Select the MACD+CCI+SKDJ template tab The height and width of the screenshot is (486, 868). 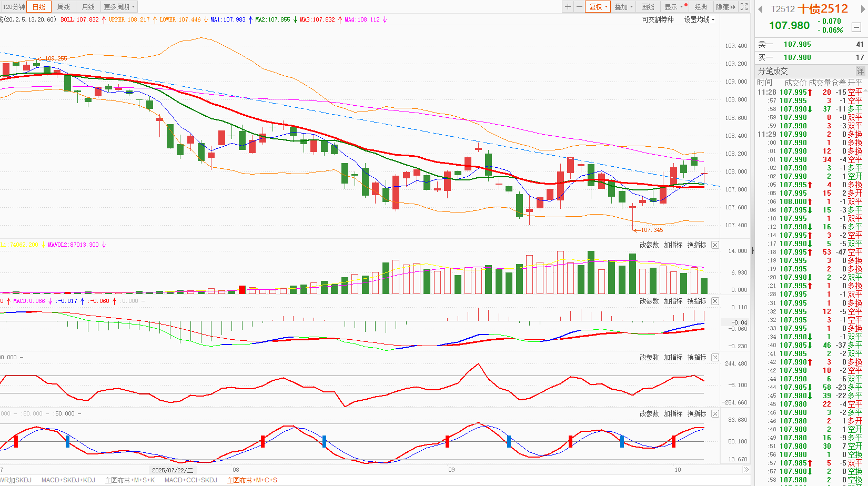pyautogui.click(x=190, y=480)
